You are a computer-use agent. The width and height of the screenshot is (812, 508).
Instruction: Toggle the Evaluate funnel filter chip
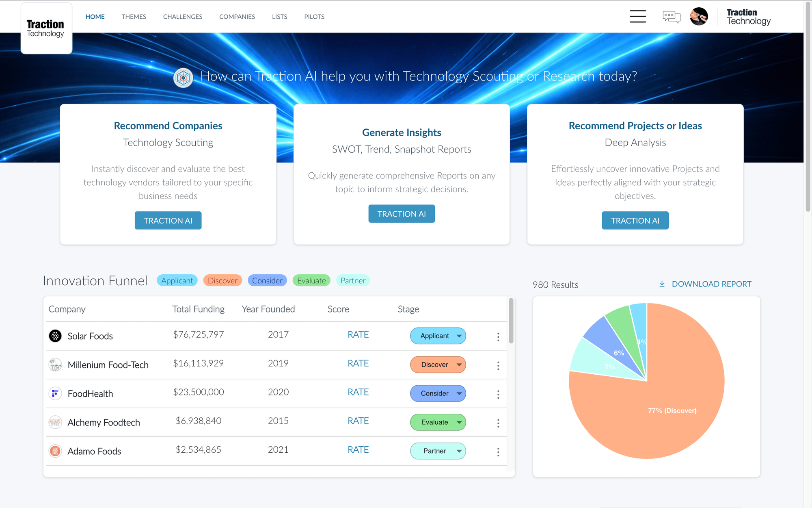311,280
